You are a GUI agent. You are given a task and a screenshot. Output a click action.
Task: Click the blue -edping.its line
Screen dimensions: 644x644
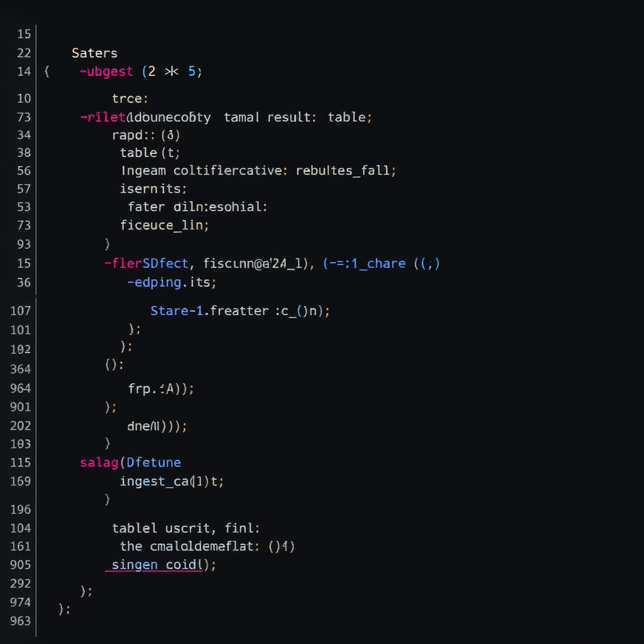(173, 282)
